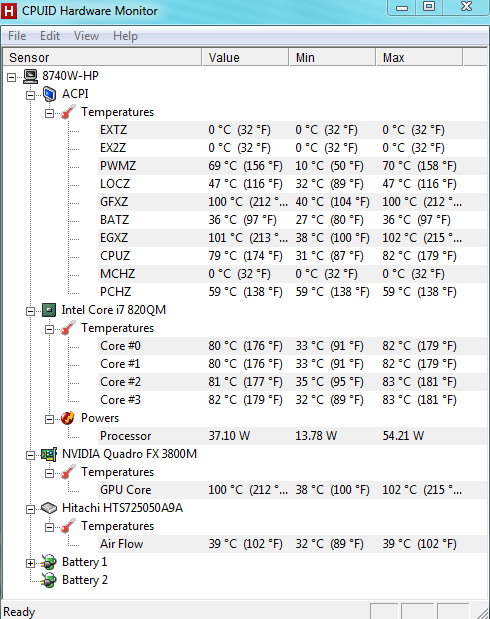Select the Core #0 row
Image resolution: width=490 pixels, height=619 pixels.
pos(292,346)
